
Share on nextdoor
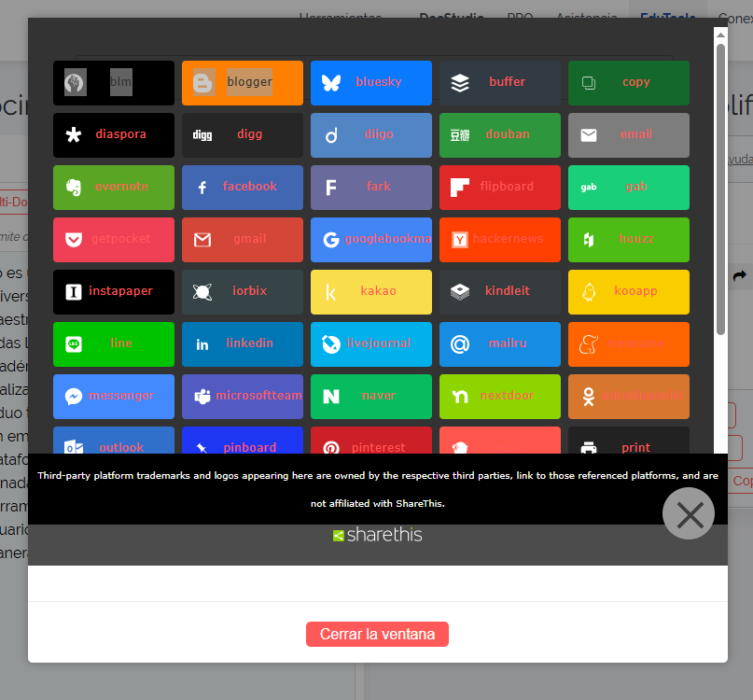(x=500, y=397)
